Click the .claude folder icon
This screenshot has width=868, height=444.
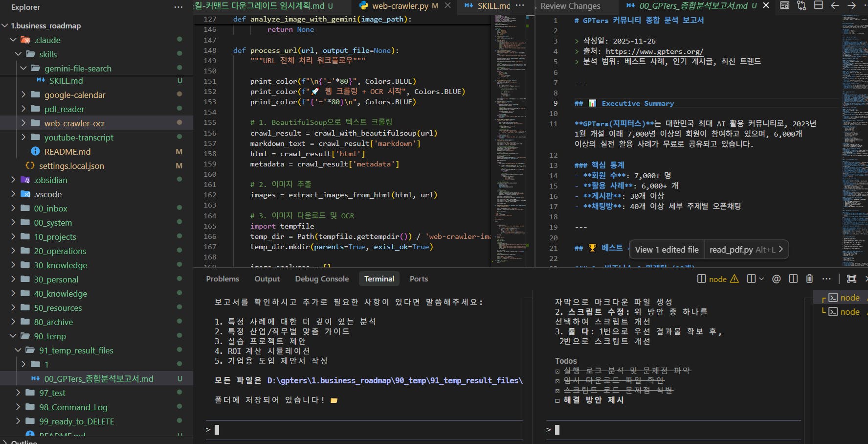25,40
